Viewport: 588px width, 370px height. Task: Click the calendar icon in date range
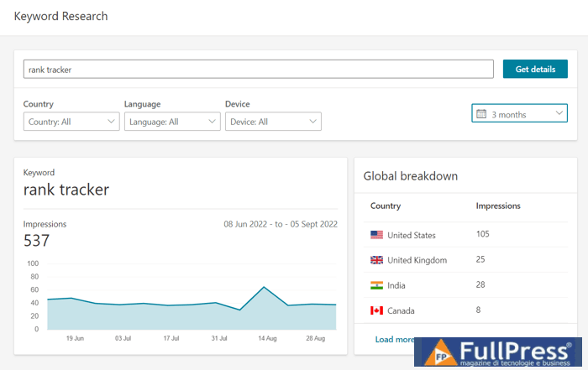481,113
